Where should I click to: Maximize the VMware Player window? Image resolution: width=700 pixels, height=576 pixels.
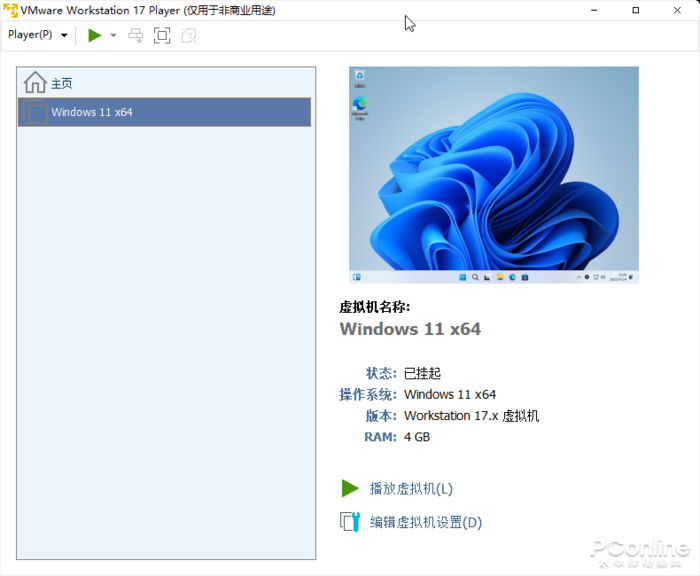636,10
